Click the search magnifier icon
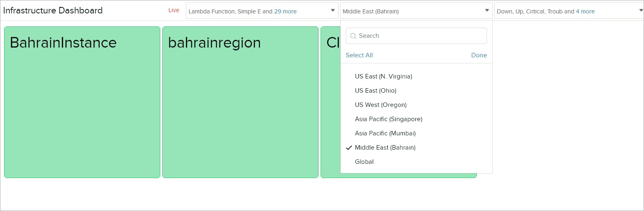644x211 pixels. 353,36
